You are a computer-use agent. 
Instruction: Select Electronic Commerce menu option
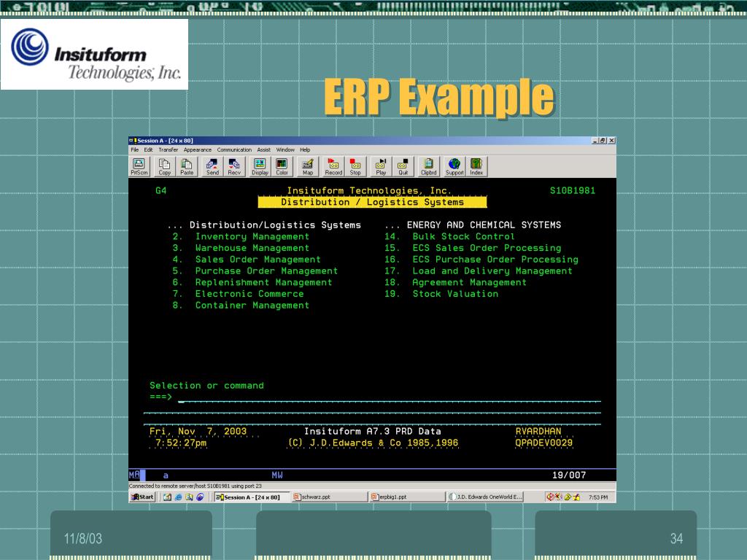[x=249, y=294]
